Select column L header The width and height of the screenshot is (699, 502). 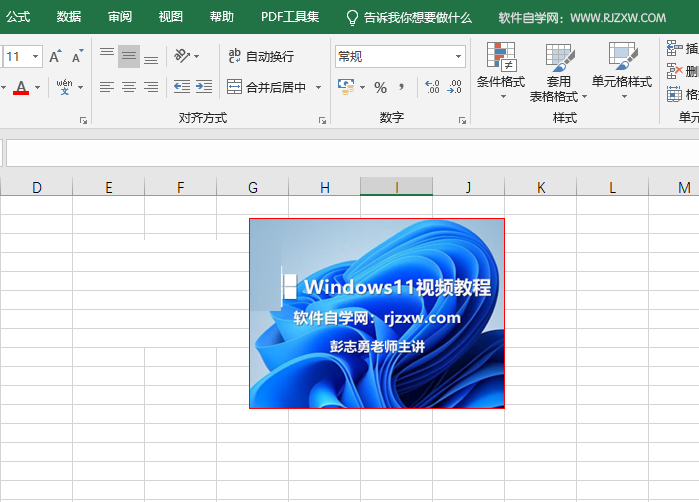[613, 187]
